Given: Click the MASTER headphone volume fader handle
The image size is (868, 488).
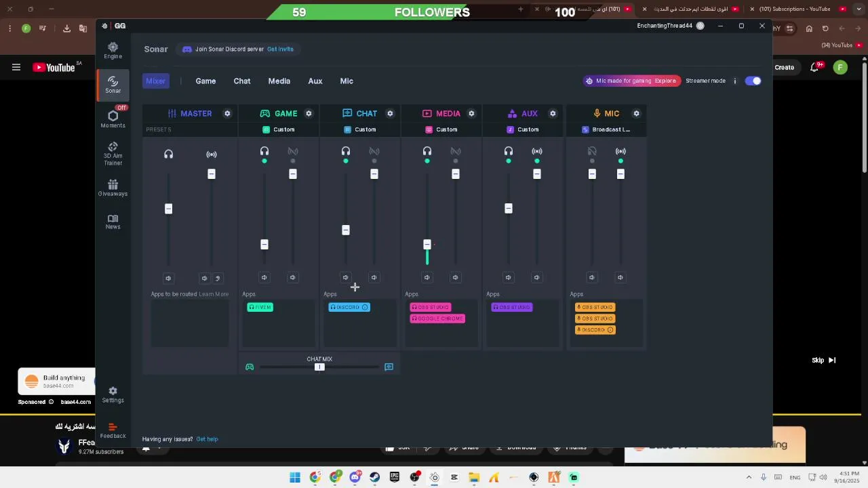Looking at the screenshot, I should click(x=169, y=209).
